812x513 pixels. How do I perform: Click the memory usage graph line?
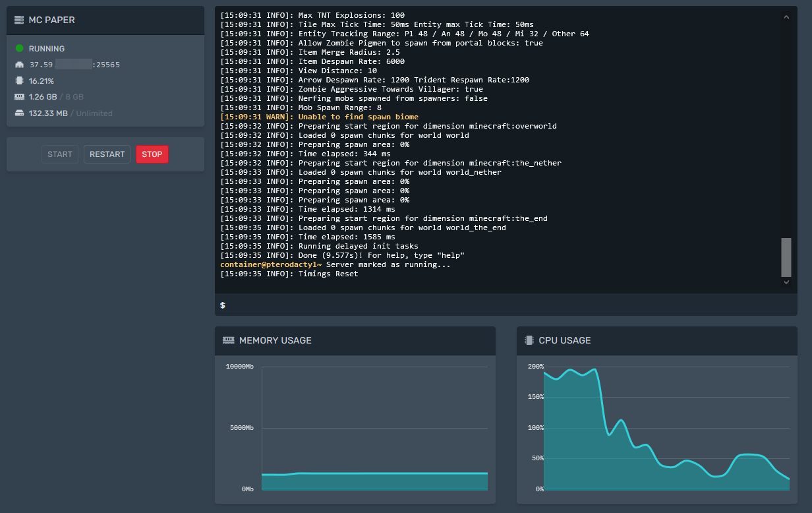(374, 473)
